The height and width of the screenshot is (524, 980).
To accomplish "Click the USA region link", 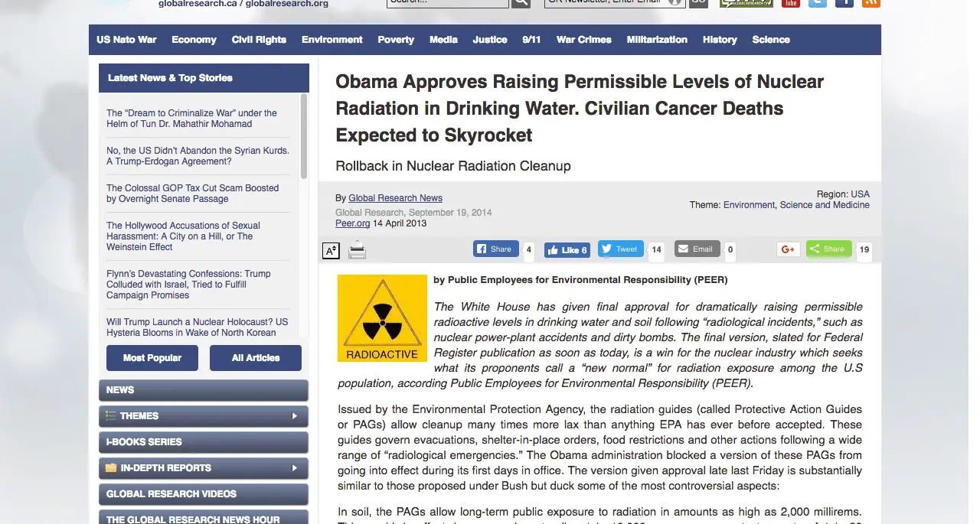I will 860,194.
